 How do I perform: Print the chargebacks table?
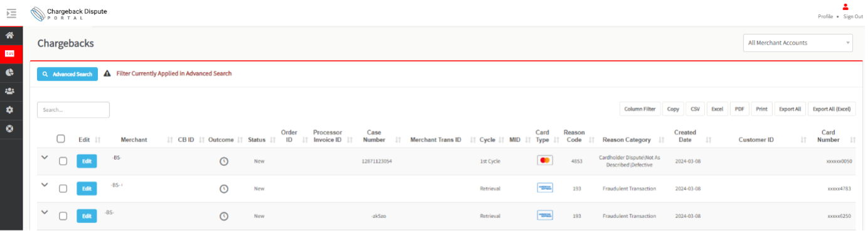pyautogui.click(x=761, y=109)
